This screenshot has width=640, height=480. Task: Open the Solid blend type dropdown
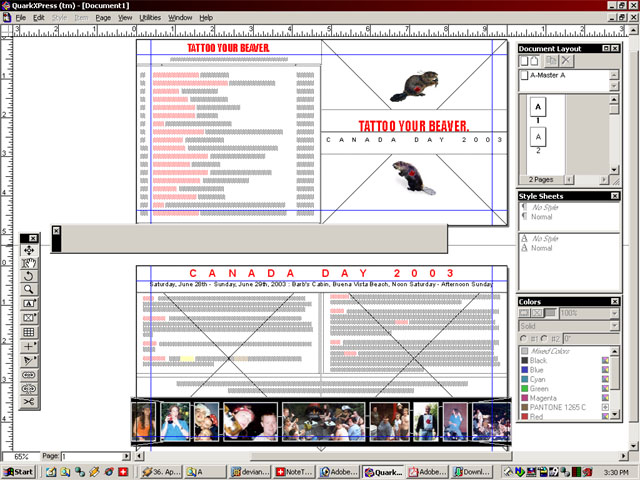tap(614, 326)
